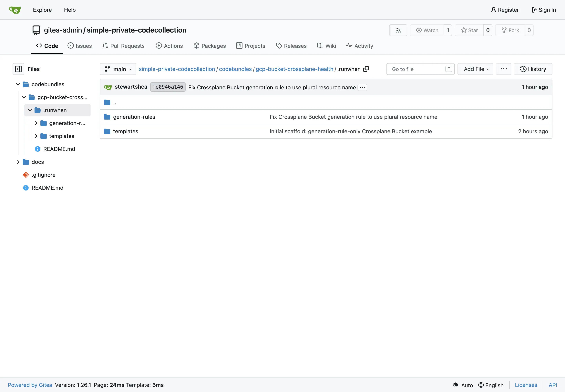
Task: Open the Pull Requests tab
Action: [x=123, y=46]
